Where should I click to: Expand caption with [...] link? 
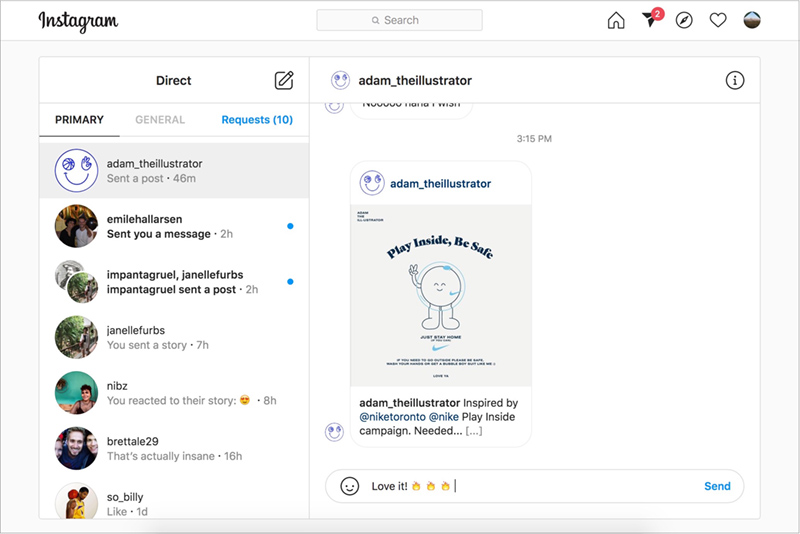pyautogui.click(x=474, y=431)
